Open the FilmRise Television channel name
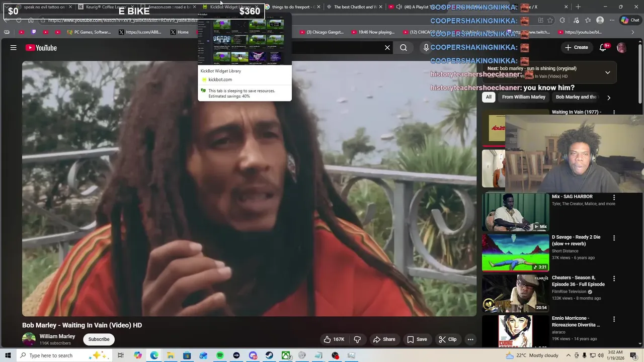 [x=569, y=292]
